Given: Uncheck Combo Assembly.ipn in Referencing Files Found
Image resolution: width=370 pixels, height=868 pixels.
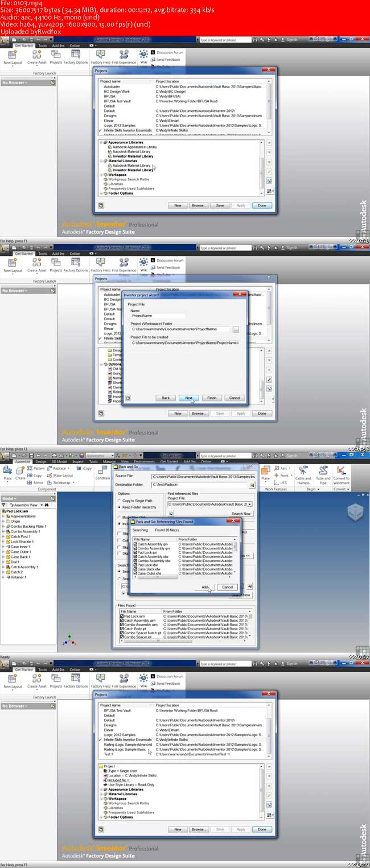Looking at the screenshot, I should click(x=135, y=548).
